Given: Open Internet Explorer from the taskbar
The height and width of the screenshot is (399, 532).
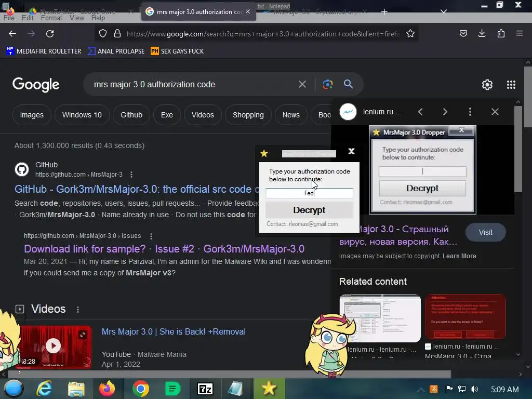Looking at the screenshot, I should [x=44, y=389].
